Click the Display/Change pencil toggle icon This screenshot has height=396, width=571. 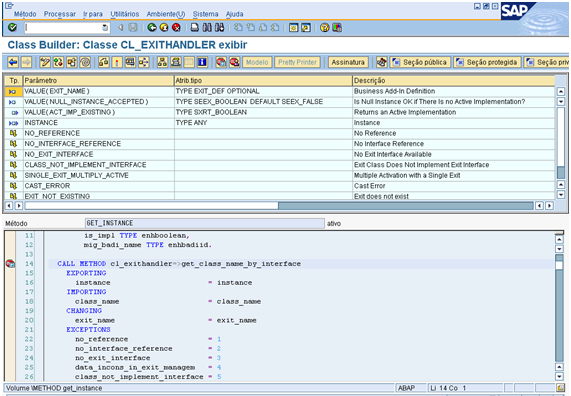(45, 62)
